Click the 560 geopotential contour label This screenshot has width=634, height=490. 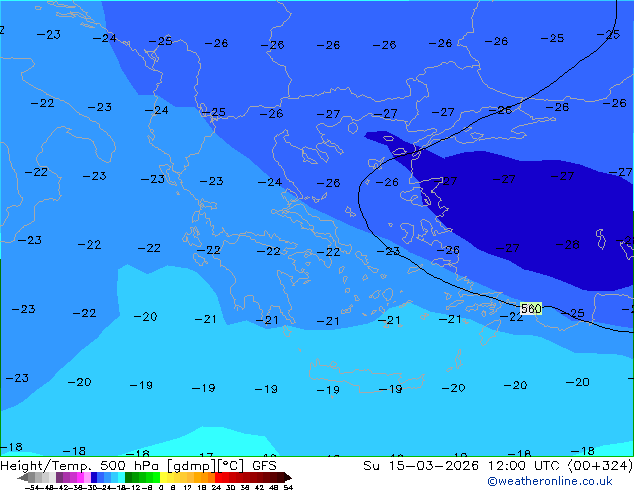click(x=530, y=308)
